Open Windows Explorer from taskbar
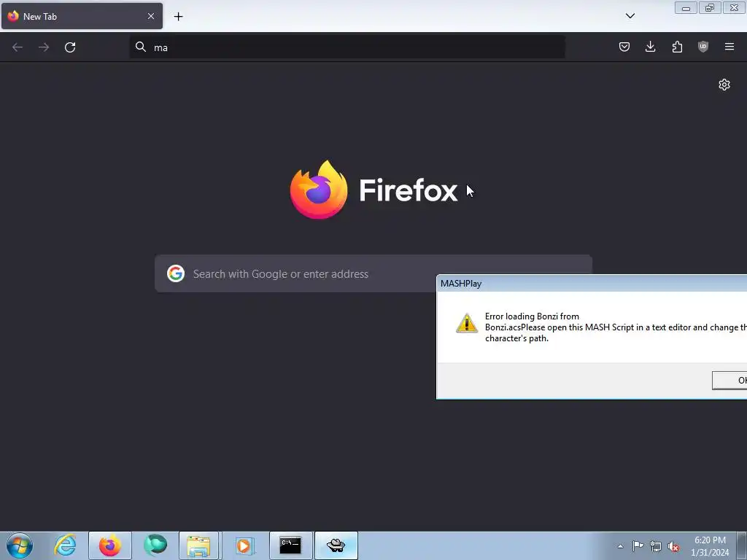Viewport: 747px width, 560px height. [x=198, y=545]
